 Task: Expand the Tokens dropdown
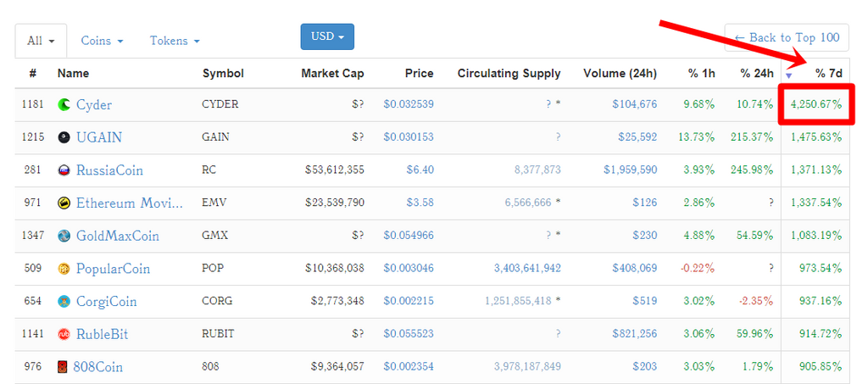point(175,41)
